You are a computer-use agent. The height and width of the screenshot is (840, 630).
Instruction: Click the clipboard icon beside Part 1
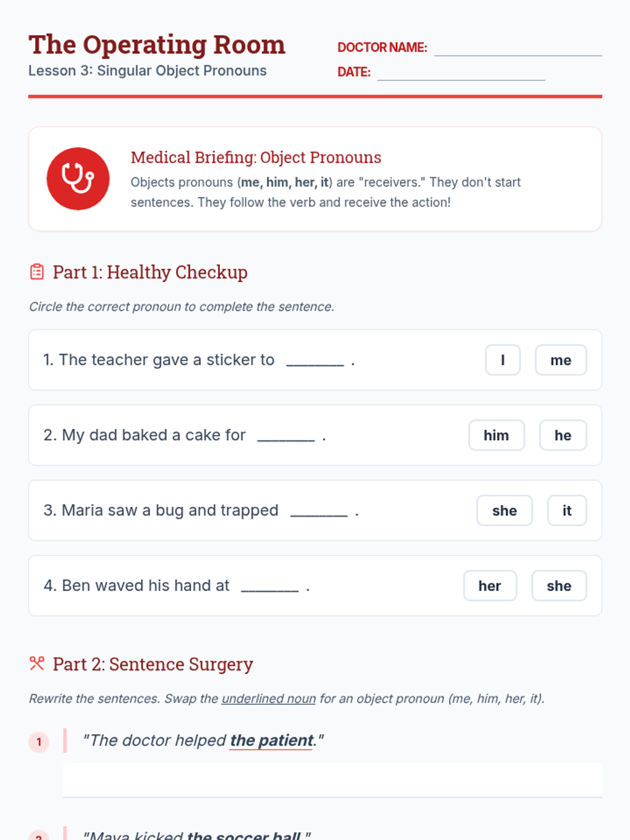[37, 272]
